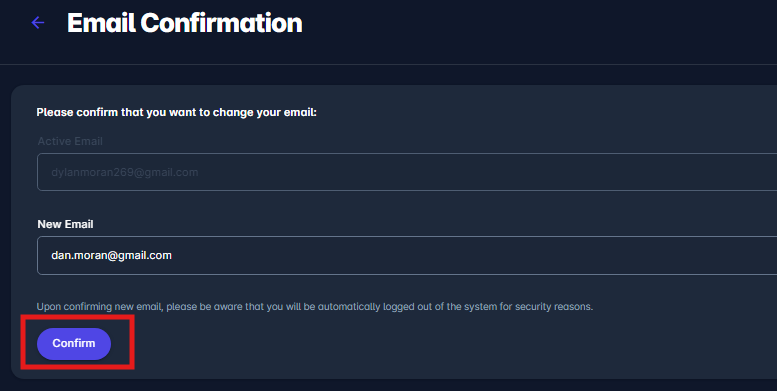Viewport: 777px width, 391px height.
Task: Focus the New Email input field
Action: tap(407, 255)
